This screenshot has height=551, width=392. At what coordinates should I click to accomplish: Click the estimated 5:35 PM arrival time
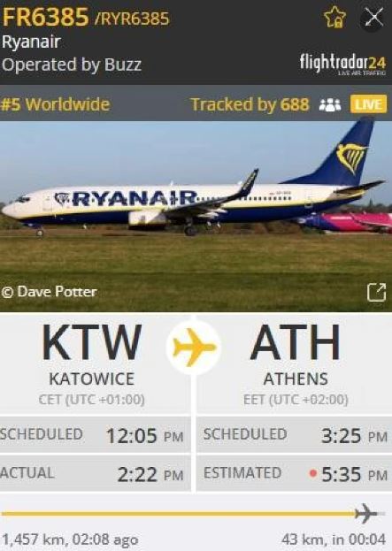(354, 474)
